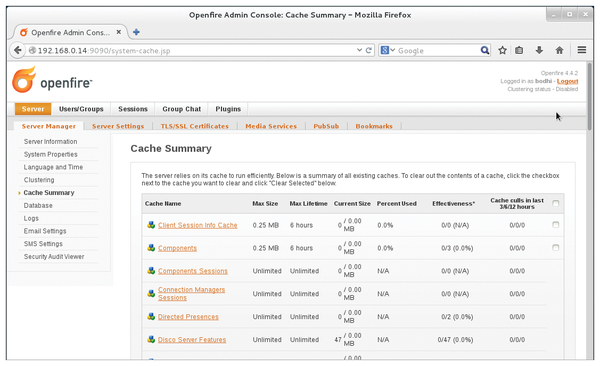Select the TLS/SSL Certificates subtab
Viewport: 600px width, 366px height.
[194, 126]
